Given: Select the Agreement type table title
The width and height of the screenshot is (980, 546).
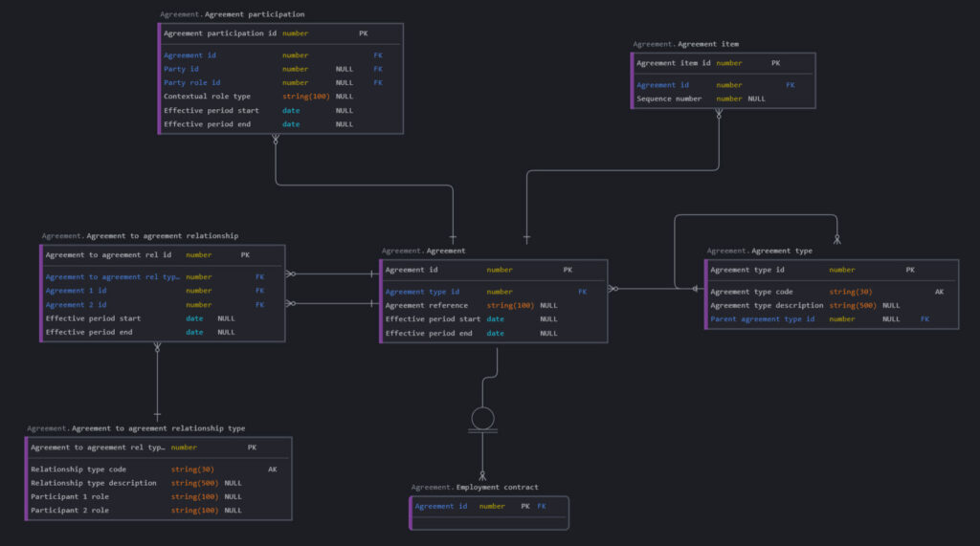Looking at the screenshot, I should (760, 251).
